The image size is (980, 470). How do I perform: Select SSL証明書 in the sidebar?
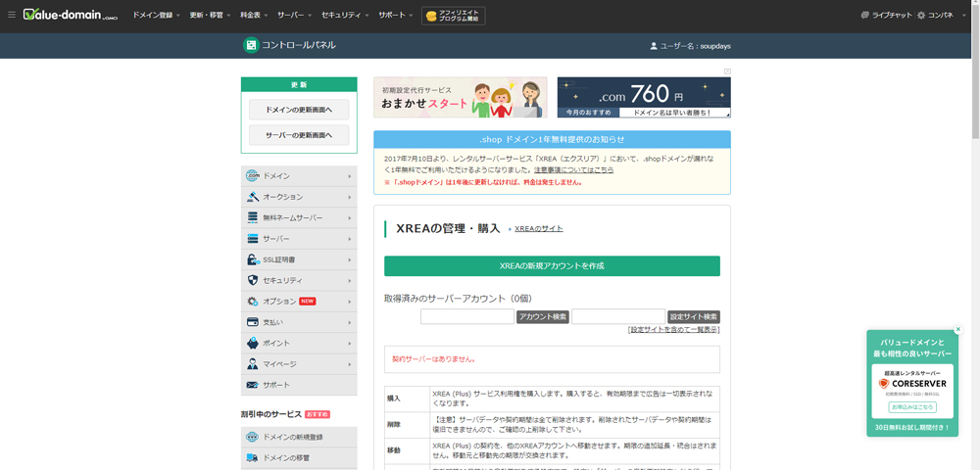click(299, 259)
